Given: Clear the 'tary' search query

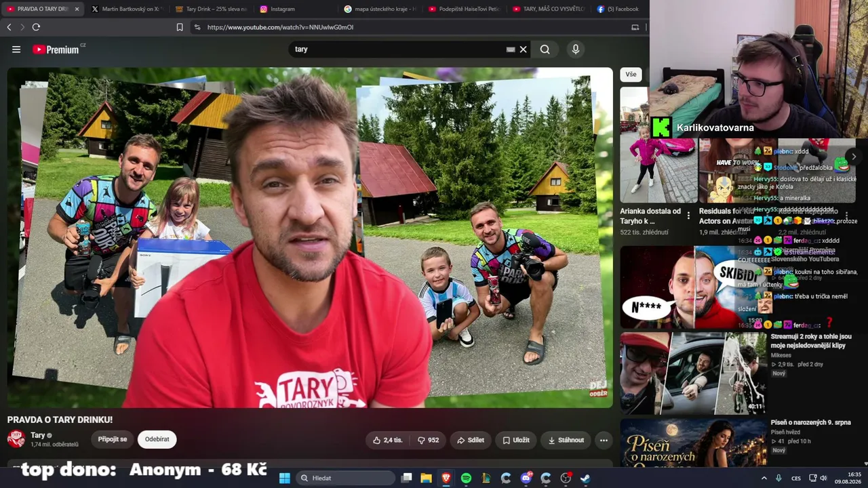Looking at the screenshot, I should pos(523,49).
